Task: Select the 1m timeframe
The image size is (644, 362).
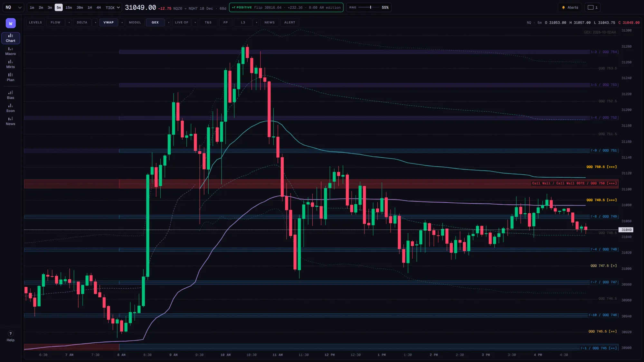Action: (x=32, y=7)
